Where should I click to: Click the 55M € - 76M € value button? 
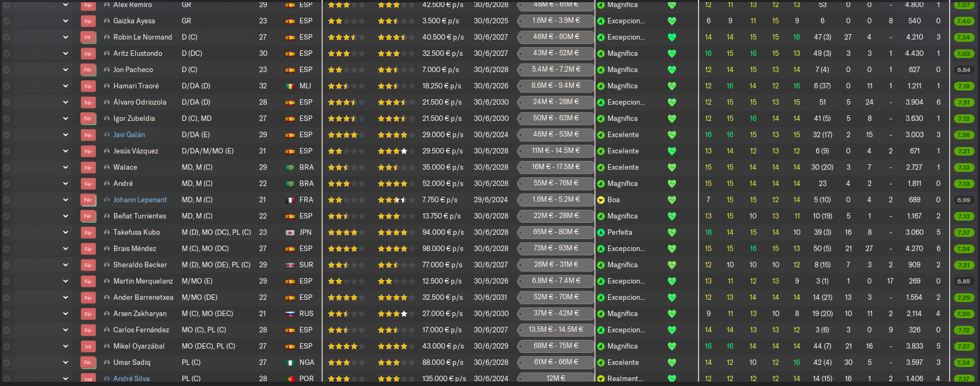[556, 183]
